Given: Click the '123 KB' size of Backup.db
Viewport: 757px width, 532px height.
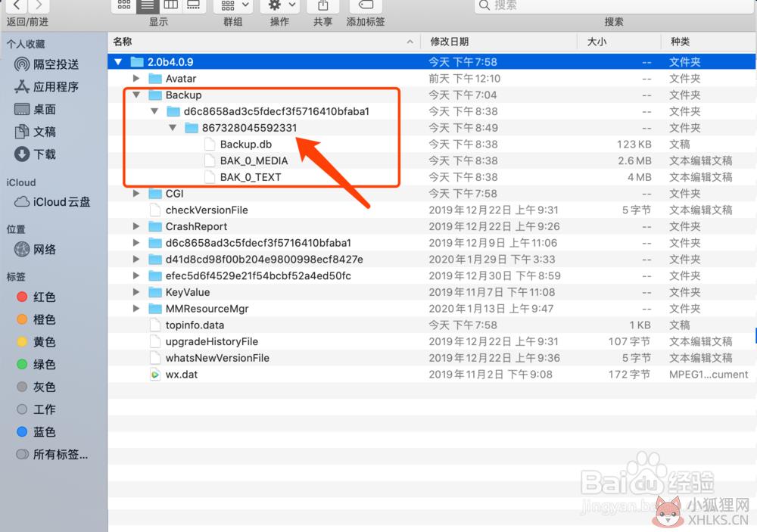Looking at the screenshot, I should click(634, 145).
